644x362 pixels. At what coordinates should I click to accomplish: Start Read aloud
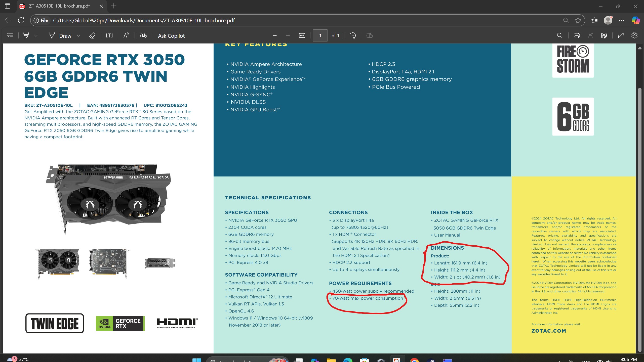126,35
